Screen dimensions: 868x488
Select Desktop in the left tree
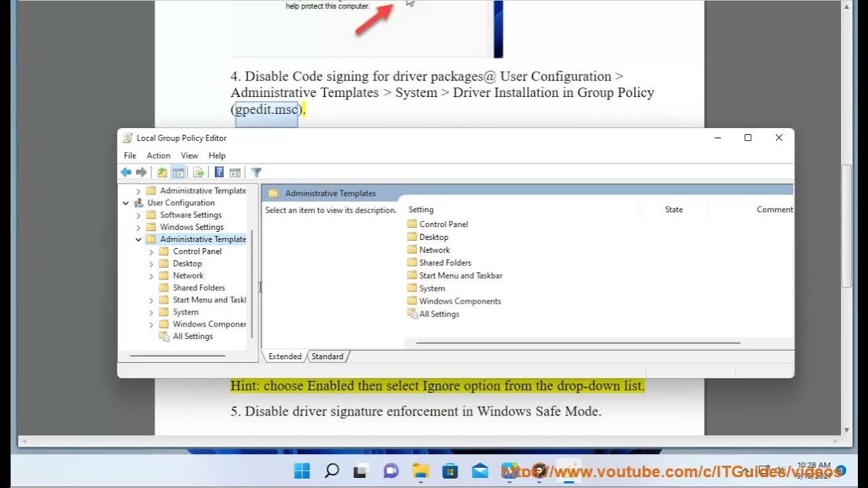(x=187, y=264)
